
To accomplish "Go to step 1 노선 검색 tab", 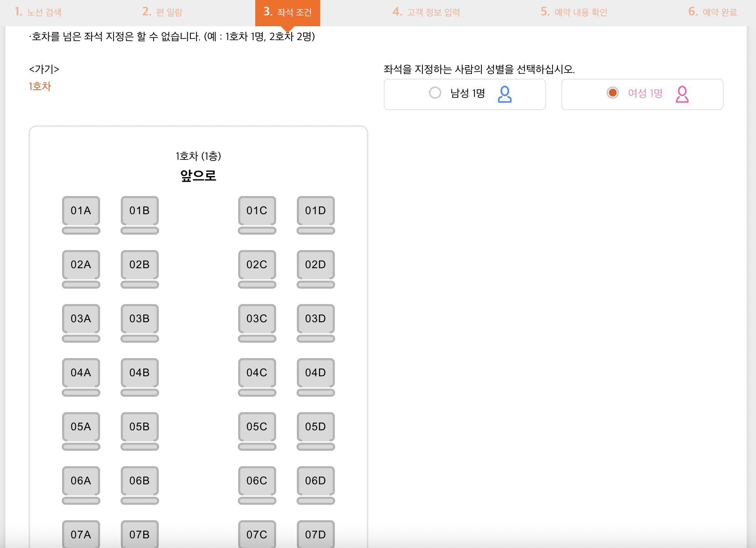I will tap(38, 12).
